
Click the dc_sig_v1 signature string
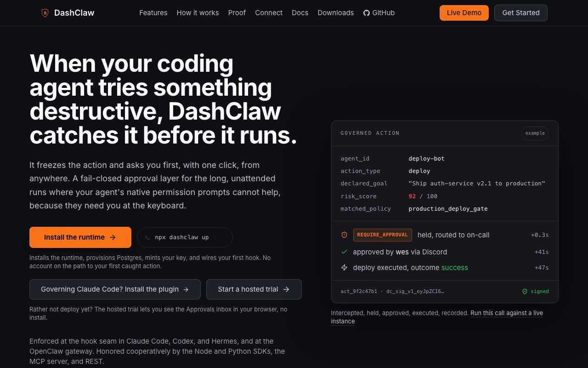tap(415, 291)
